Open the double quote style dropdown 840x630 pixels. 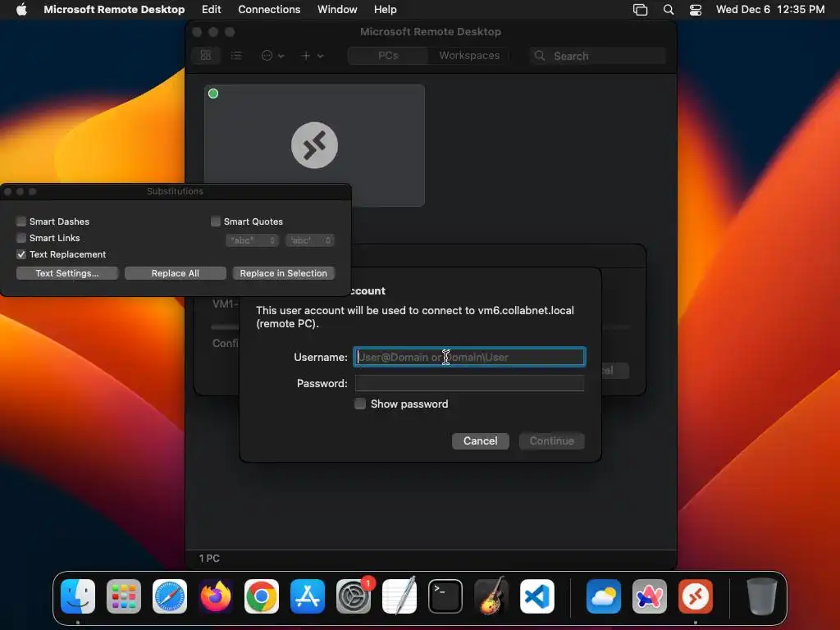click(253, 240)
